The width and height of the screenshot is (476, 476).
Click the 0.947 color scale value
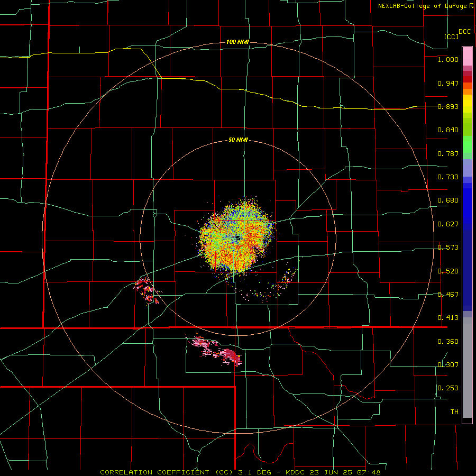448,83
